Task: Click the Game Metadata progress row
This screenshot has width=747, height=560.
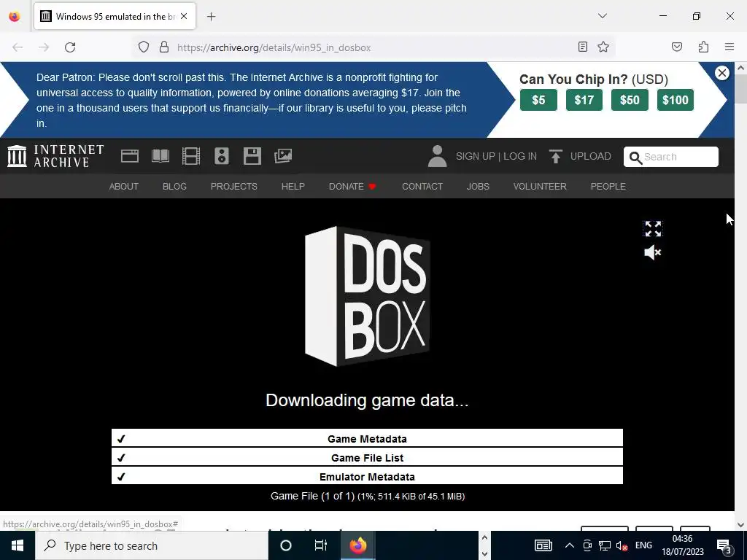Action: tap(367, 438)
